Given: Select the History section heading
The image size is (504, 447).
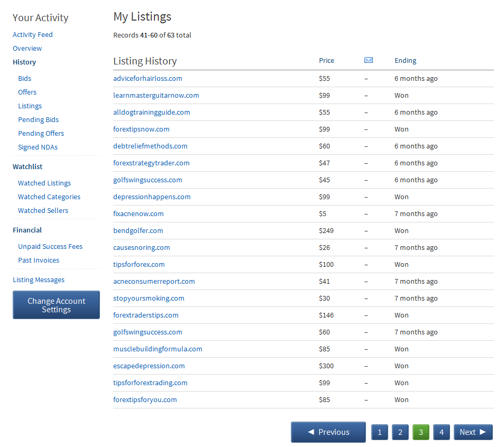Looking at the screenshot, I should click(24, 62).
